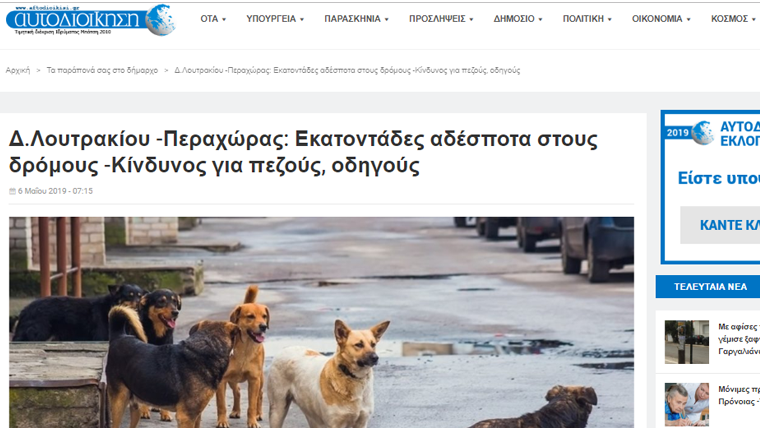Select the ΚΟΣΜΟΣ navigation item
Viewport: 760px width, 428px height.
click(x=733, y=19)
